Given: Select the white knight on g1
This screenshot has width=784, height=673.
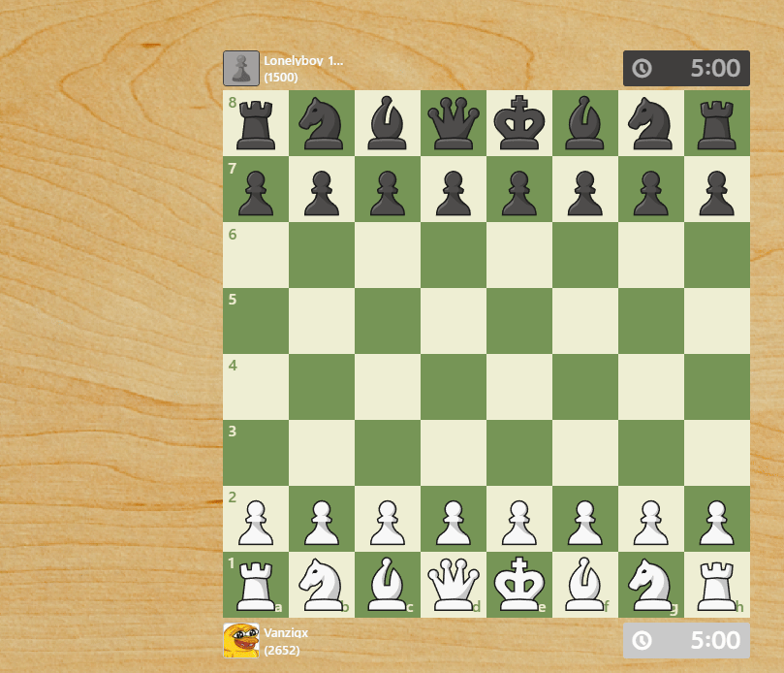Looking at the screenshot, I should pos(651,585).
